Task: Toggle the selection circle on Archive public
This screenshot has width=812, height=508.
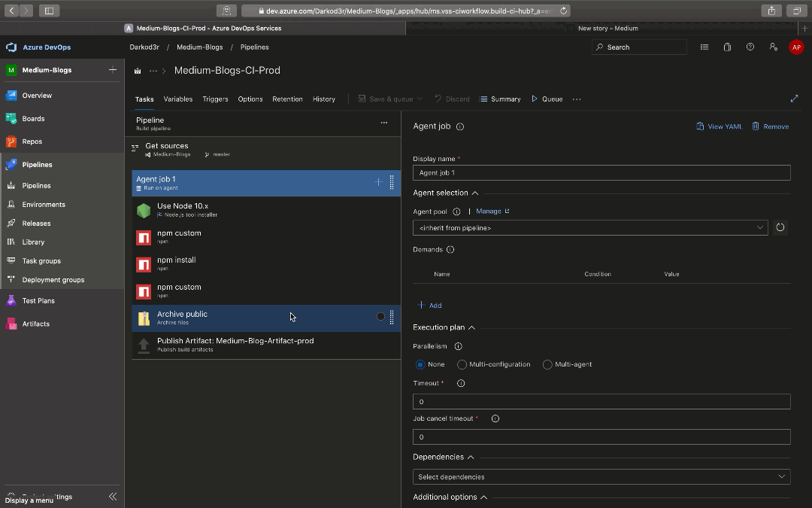Action: click(380, 317)
